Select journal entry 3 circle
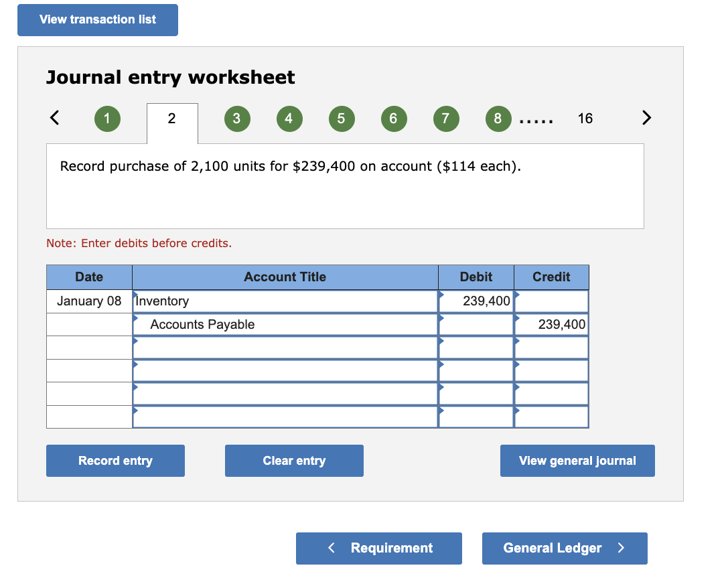726x588 pixels. point(237,119)
